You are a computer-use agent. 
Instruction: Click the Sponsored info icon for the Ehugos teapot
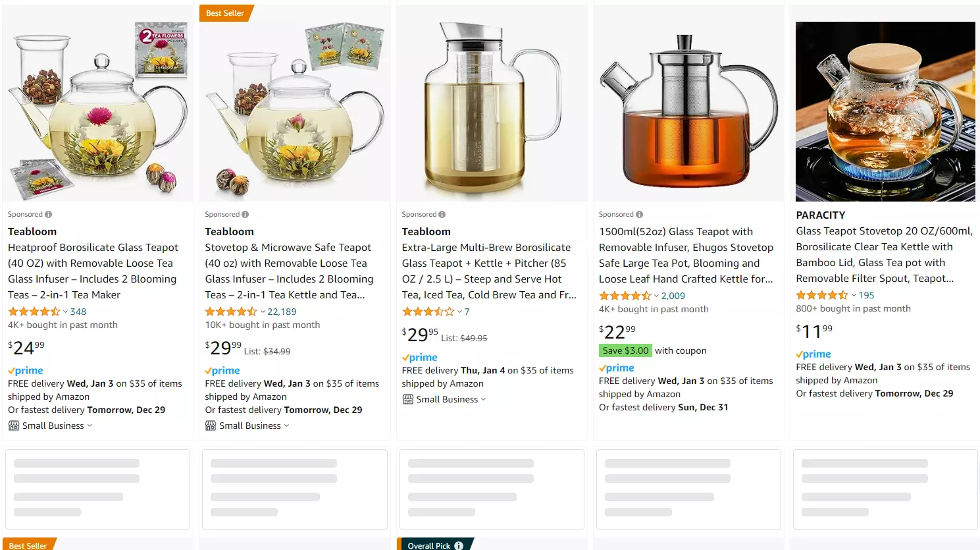[x=639, y=215]
